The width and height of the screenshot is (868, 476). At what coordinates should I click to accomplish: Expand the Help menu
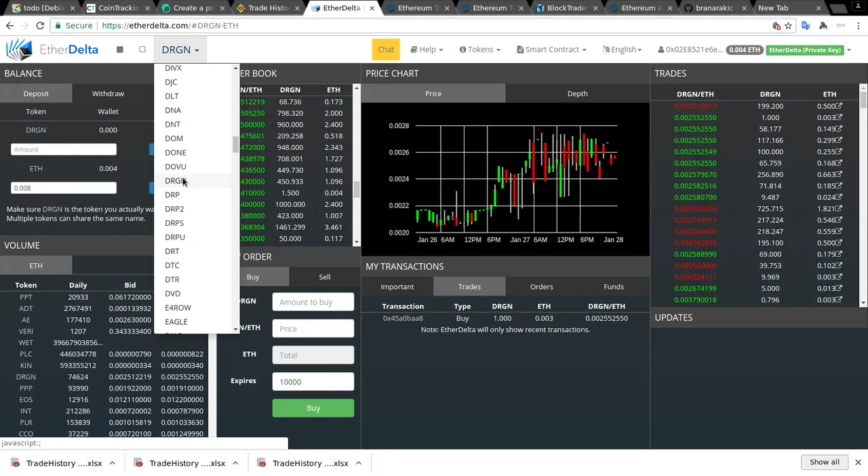[x=427, y=49]
